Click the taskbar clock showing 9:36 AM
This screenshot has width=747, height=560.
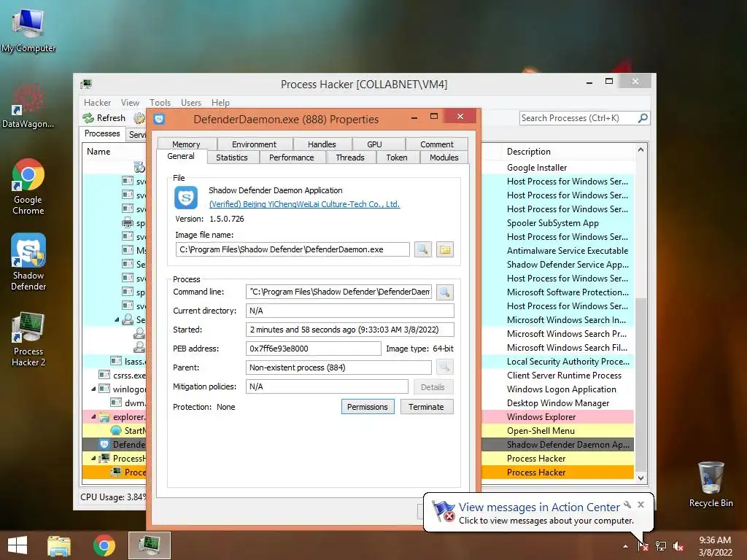[715, 546]
